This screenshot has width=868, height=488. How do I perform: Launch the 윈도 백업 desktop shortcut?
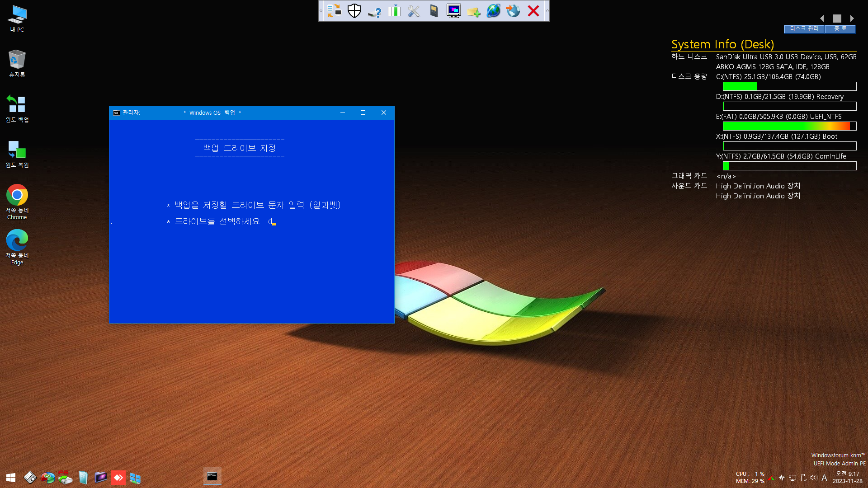[17, 108]
